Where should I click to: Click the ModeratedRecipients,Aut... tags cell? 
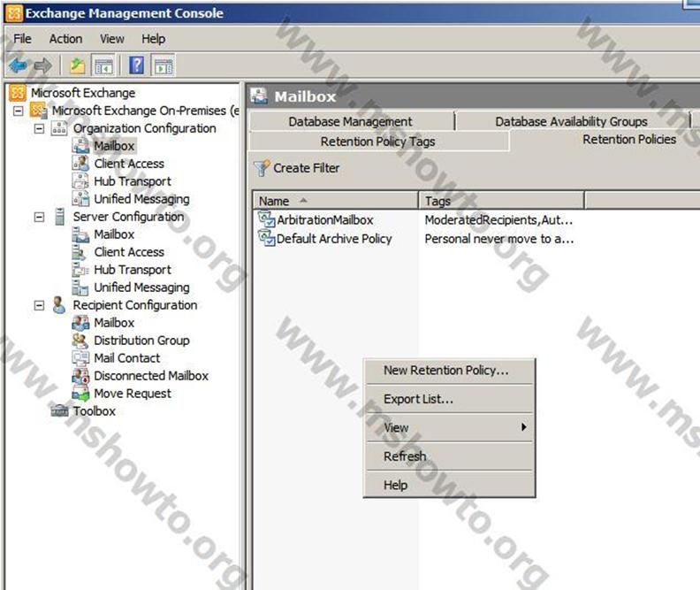[498, 219]
